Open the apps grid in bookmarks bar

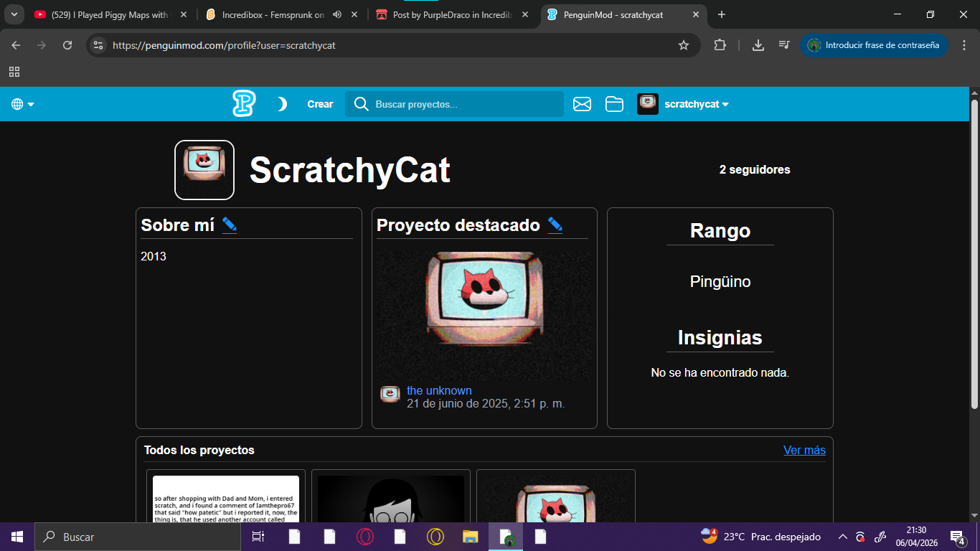[14, 72]
